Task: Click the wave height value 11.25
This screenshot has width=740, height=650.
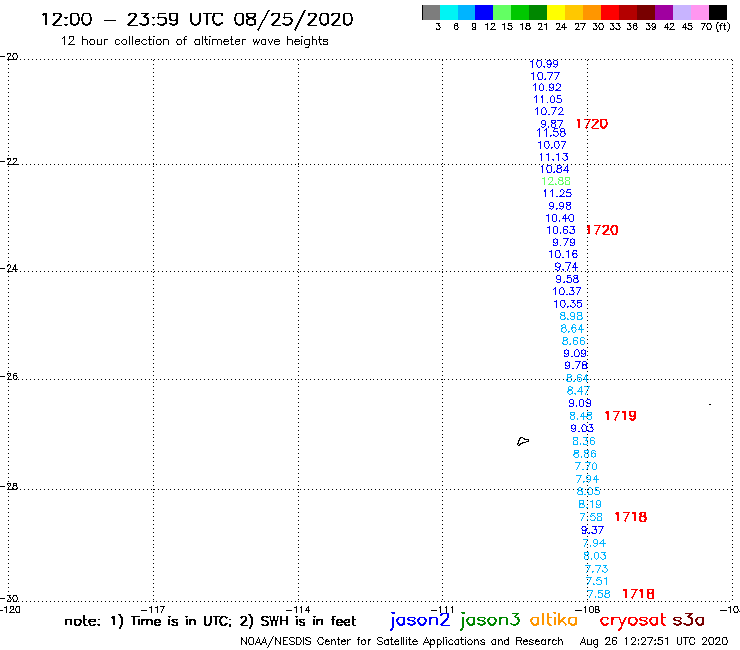Action: tap(557, 194)
